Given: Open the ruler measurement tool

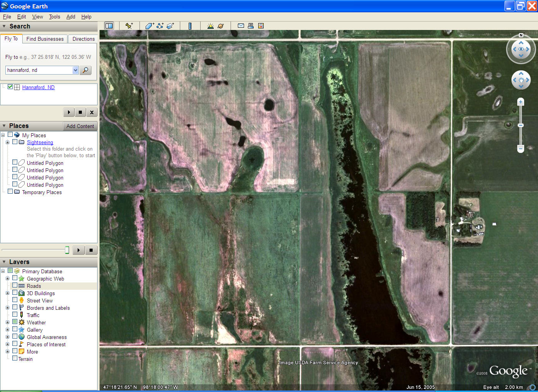Looking at the screenshot, I should point(190,26).
